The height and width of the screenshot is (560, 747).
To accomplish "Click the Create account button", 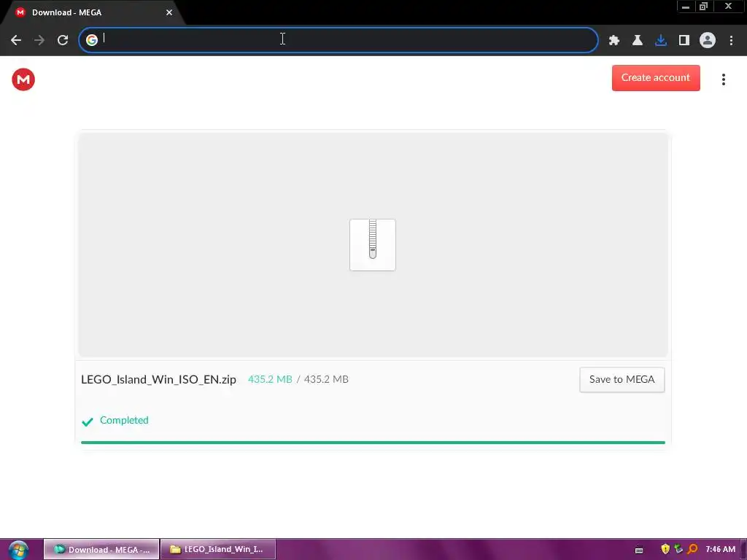I will (656, 77).
